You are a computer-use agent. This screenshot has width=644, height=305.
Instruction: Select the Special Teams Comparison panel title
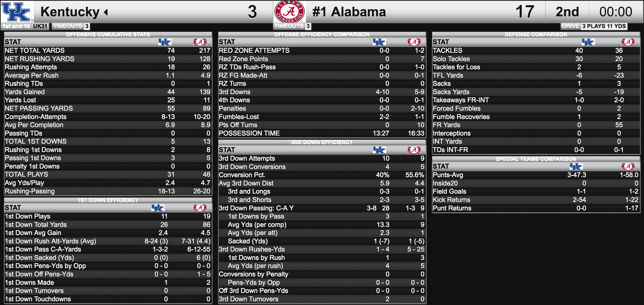[x=536, y=159]
